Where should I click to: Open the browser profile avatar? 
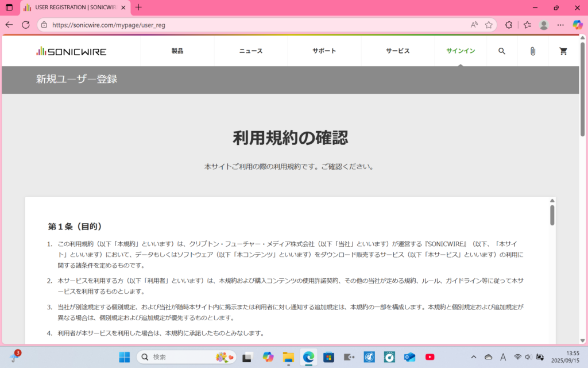click(544, 25)
